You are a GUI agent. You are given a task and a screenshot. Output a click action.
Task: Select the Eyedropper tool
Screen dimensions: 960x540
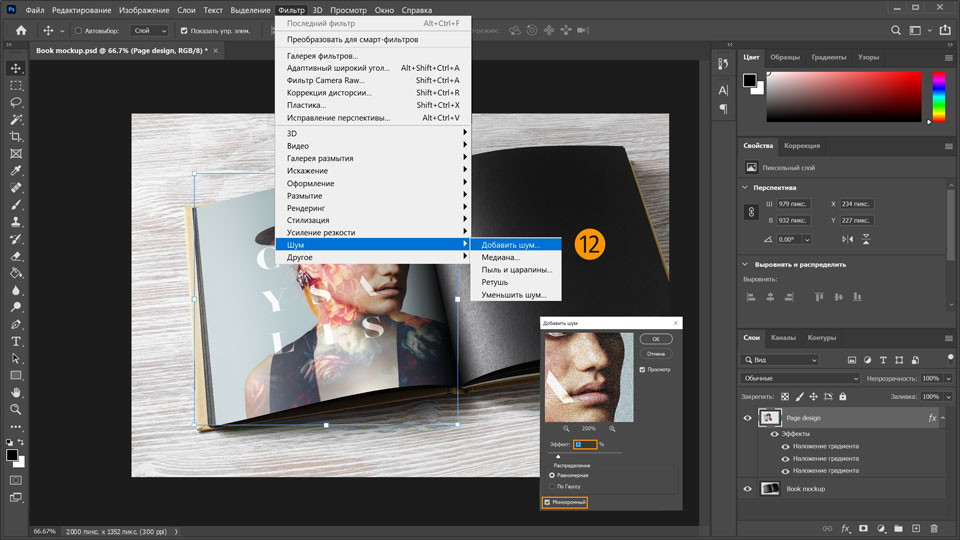16,171
